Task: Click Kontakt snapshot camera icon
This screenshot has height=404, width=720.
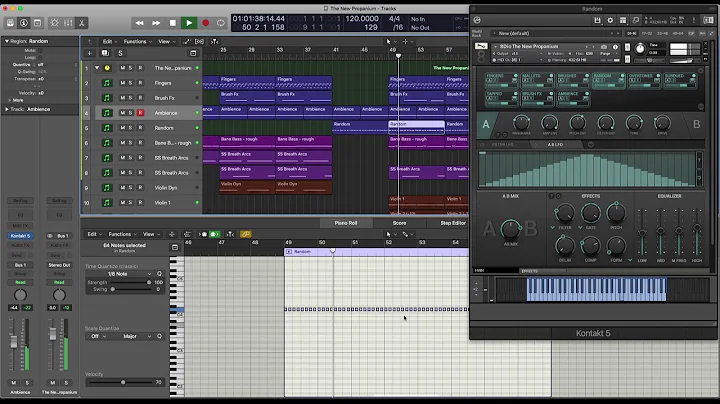Action: point(604,47)
